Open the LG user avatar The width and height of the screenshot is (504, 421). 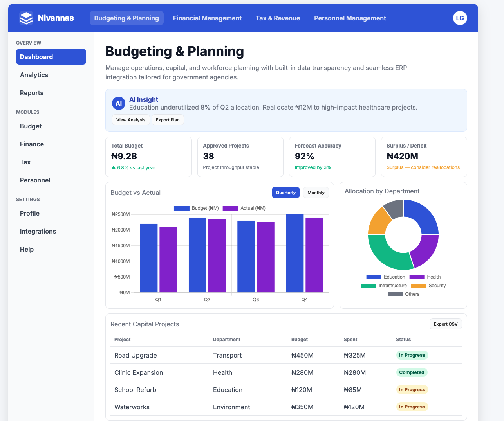[x=460, y=18]
